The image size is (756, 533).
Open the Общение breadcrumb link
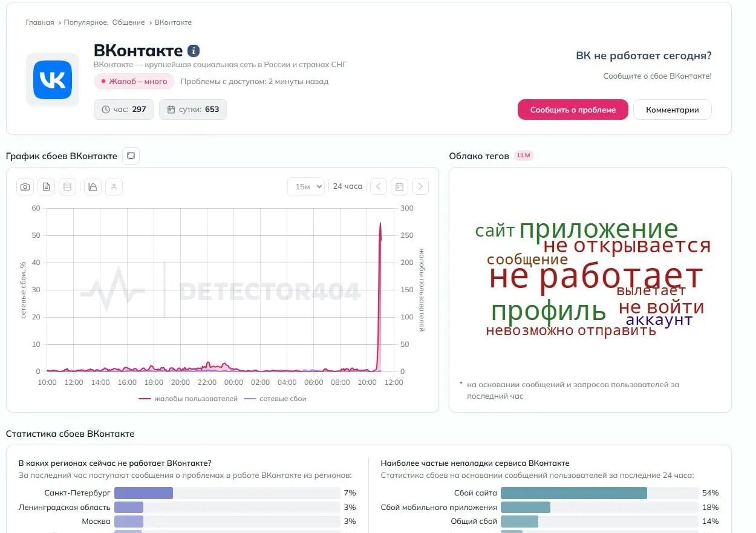click(x=128, y=22)
